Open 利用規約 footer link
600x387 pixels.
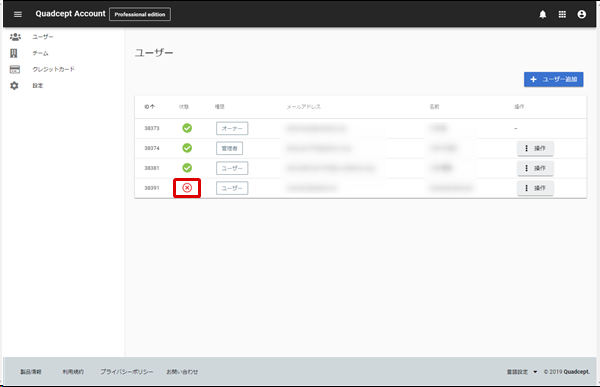pyautogui.click(x=73, y=372)
